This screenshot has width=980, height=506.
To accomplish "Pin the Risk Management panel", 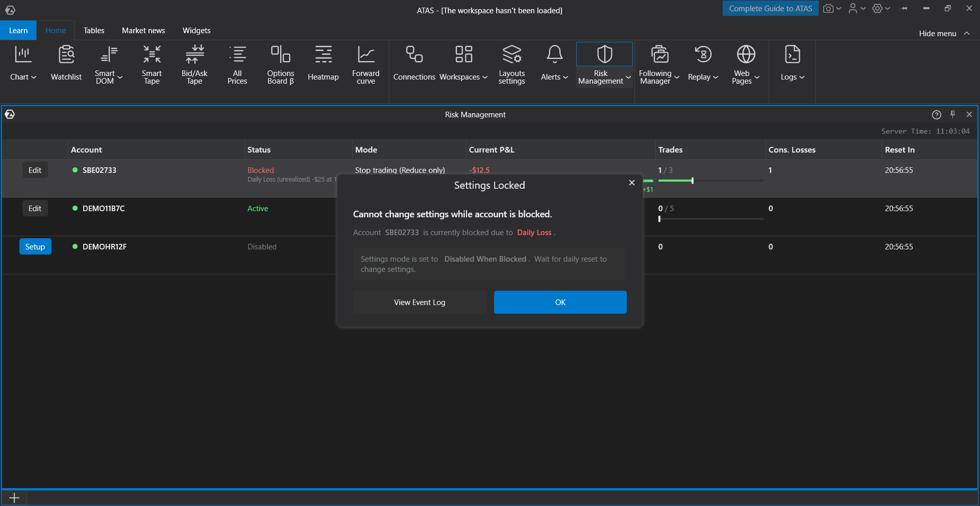I will (952, 114).
